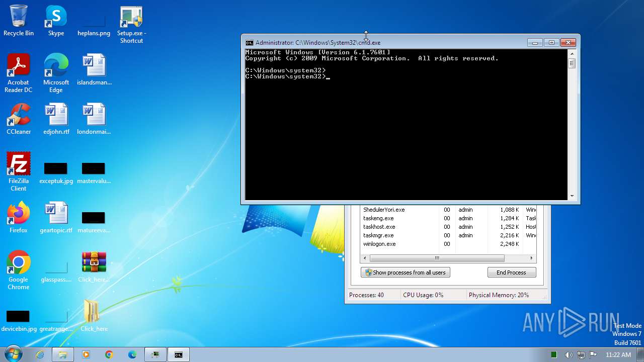Image resolution: width=644 pixels, height=362 pixels.
Task: Select the exceptuk.jpg image file
Action: (56, 173)
